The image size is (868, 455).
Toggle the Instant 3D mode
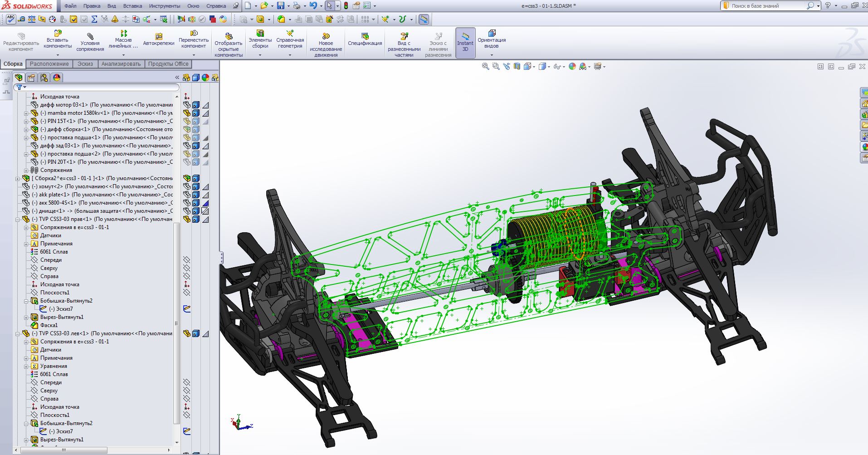click(465, 42)
